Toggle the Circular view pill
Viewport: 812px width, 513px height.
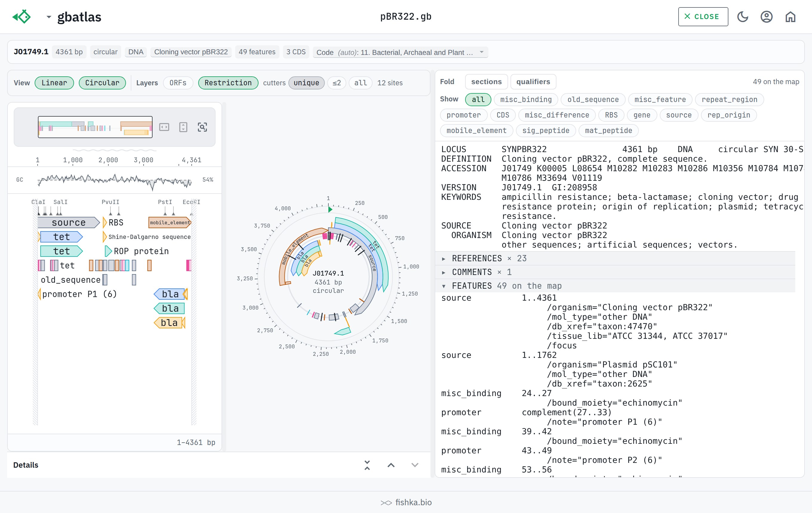(x=102, y=83)
